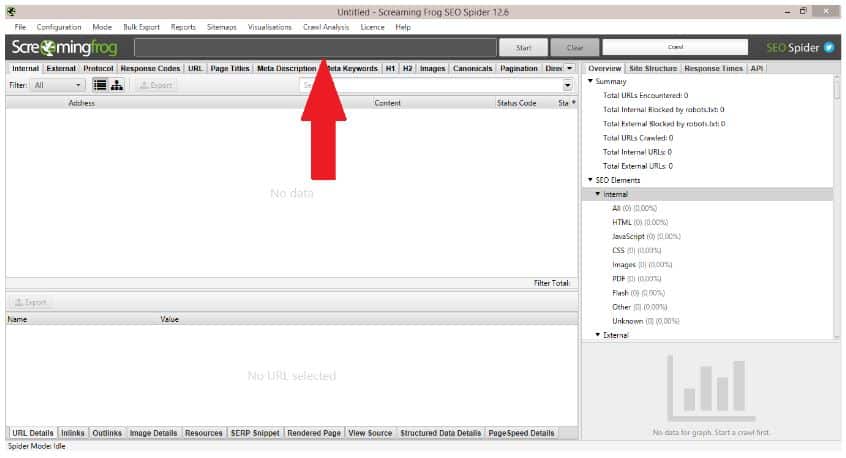This screenshot has height=458, width=846.
Task: Open the Visualisations menu
Action: [270, 27]
